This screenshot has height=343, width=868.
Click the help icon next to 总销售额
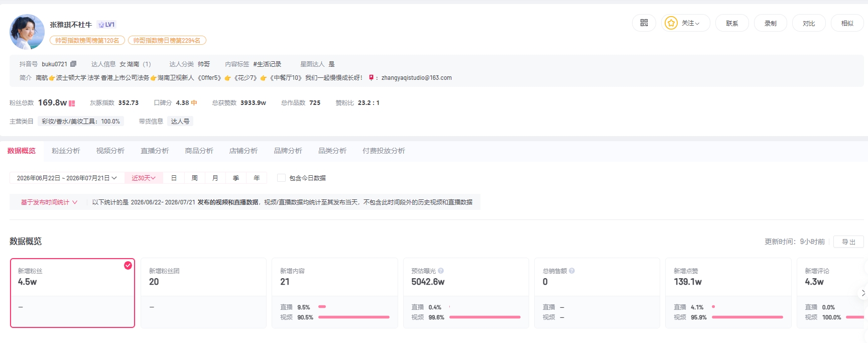click(572, 271)
